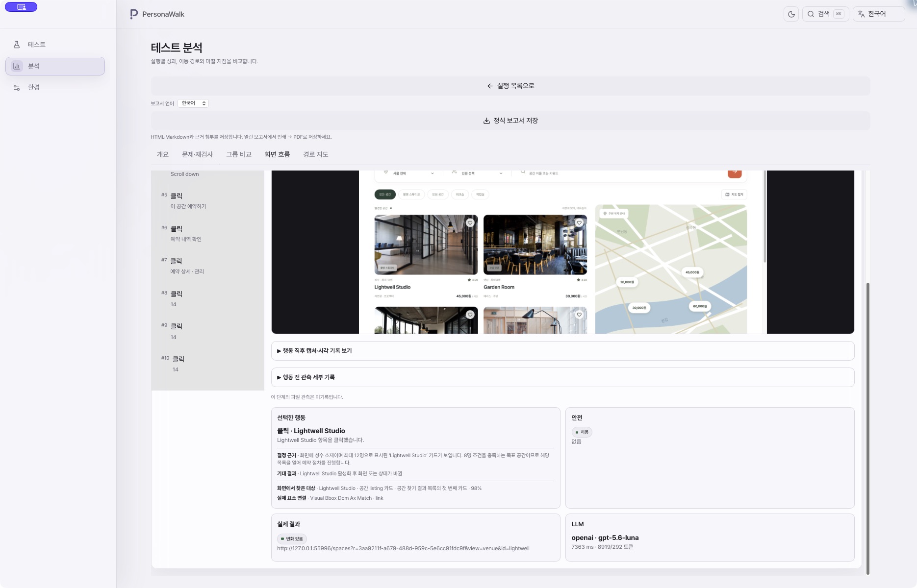Click the 선택한 행동 card heading
Image resolution: width=917 pixels, height=588 pixels.
[291, 417]
